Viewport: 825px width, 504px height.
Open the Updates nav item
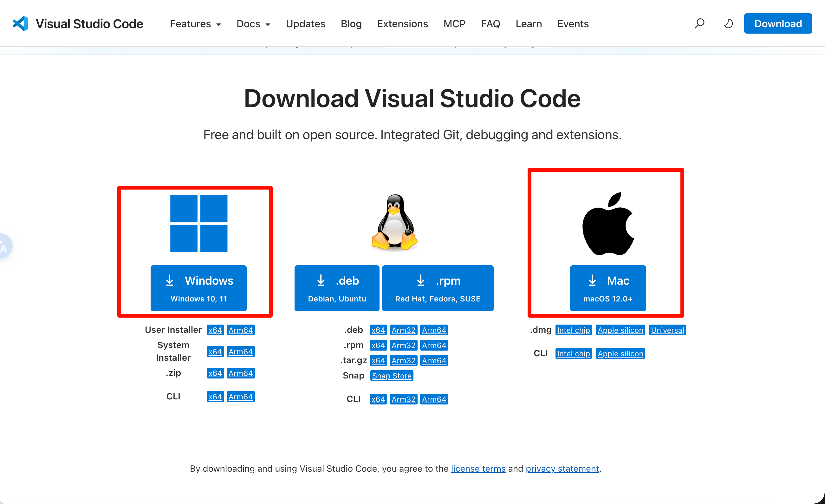(x=305, y=24)
